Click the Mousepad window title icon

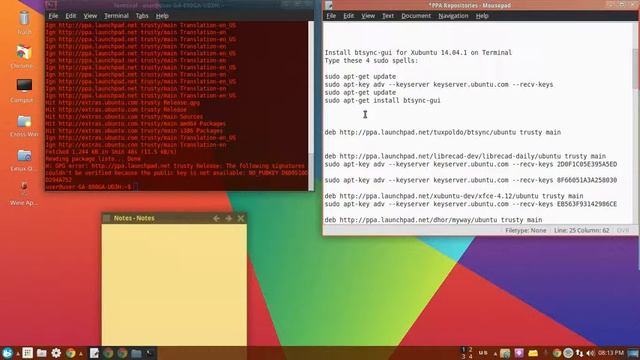[329, 5]
